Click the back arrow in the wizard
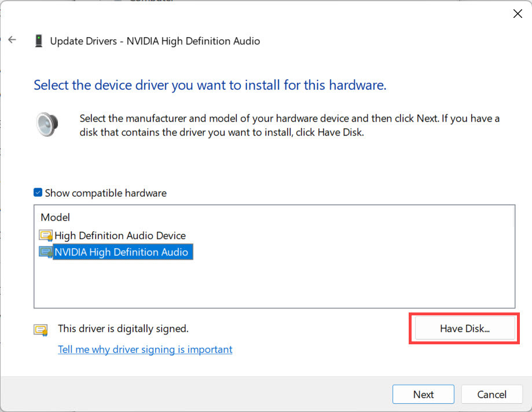Image resolution: width=532 pixels, height=412 pixels. [12, 41]
